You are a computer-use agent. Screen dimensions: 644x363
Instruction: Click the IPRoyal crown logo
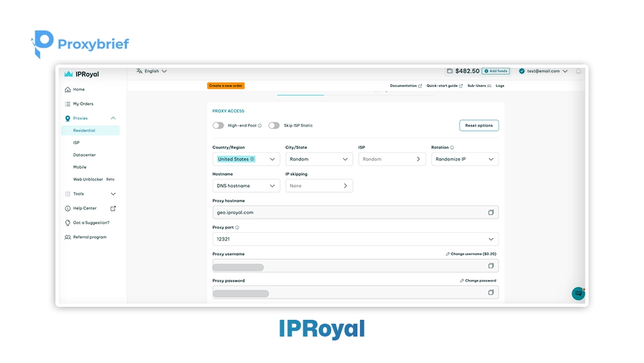(69, 74)
